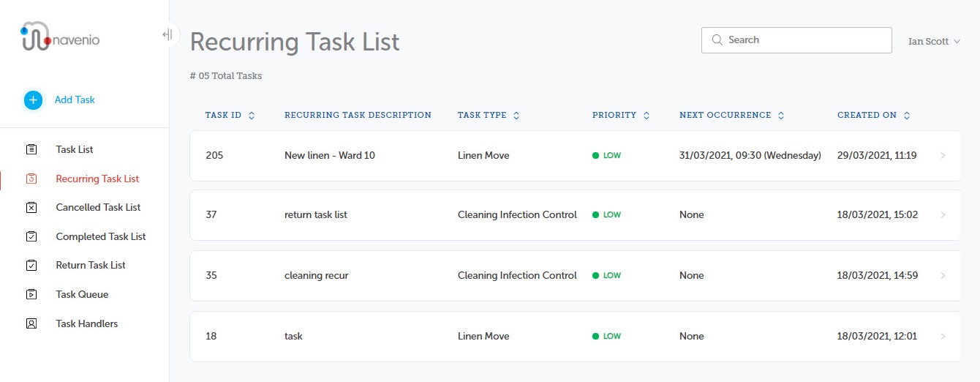980x382 pixels.
Task: Click the Task Handlers person icon
Action: click(31, 323)
